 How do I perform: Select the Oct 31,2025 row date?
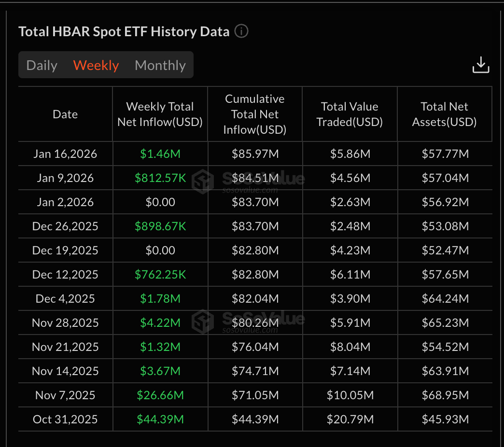coord(65,419)
